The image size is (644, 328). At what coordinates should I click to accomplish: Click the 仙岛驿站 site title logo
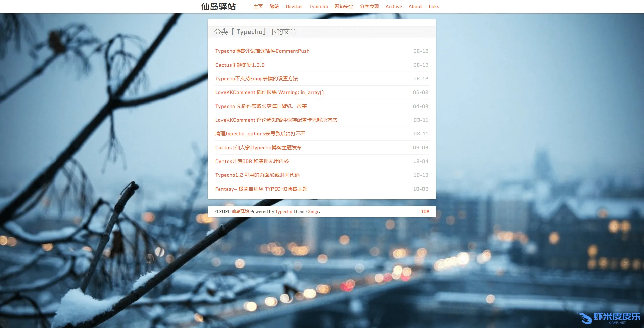click(218, 7)
